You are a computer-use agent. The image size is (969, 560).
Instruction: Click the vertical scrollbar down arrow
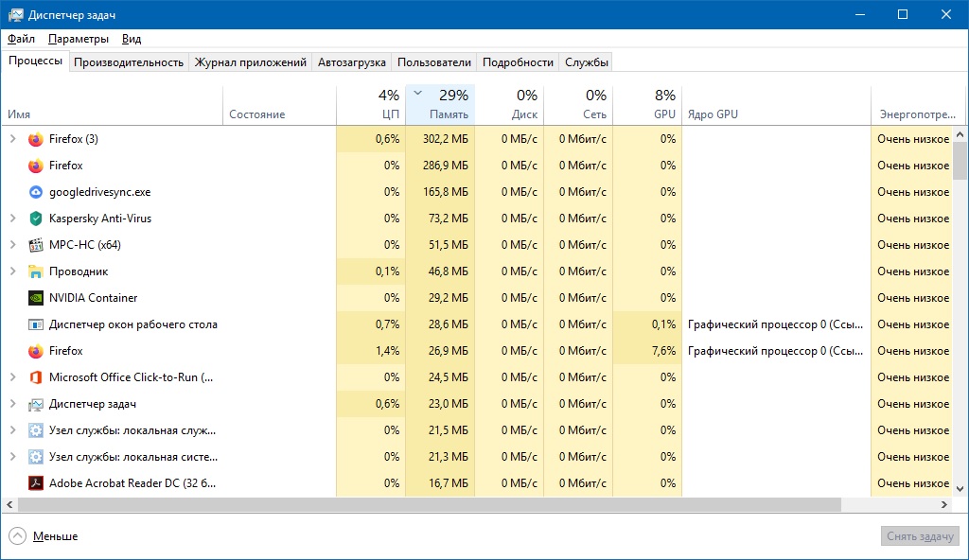[960, 489]
